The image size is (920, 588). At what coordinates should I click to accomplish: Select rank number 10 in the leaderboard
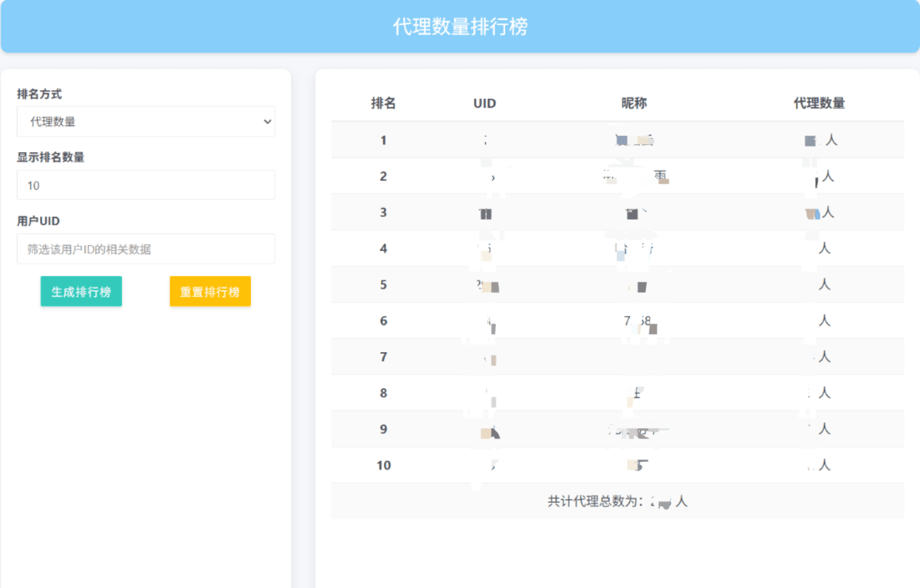click(x=383, y=465)
